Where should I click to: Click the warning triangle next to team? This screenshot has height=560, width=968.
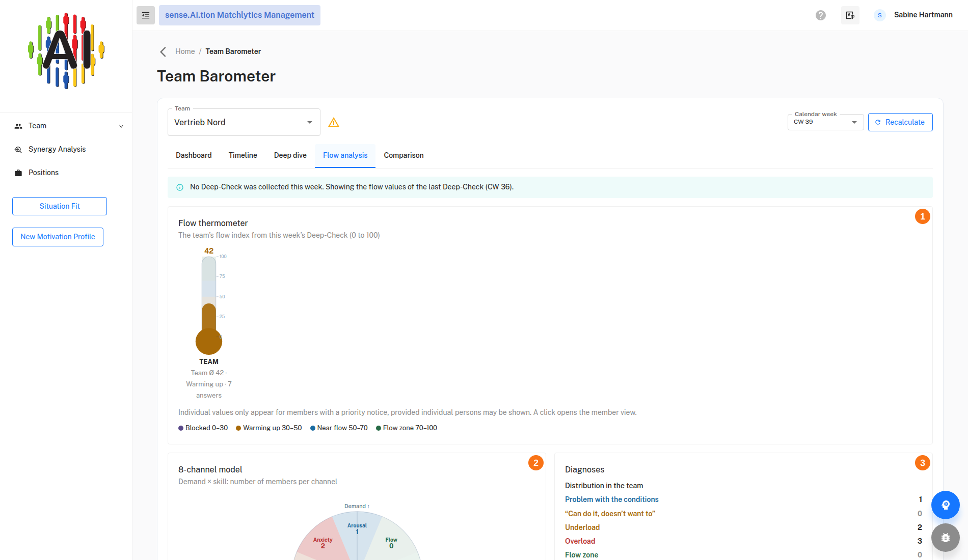334,122
